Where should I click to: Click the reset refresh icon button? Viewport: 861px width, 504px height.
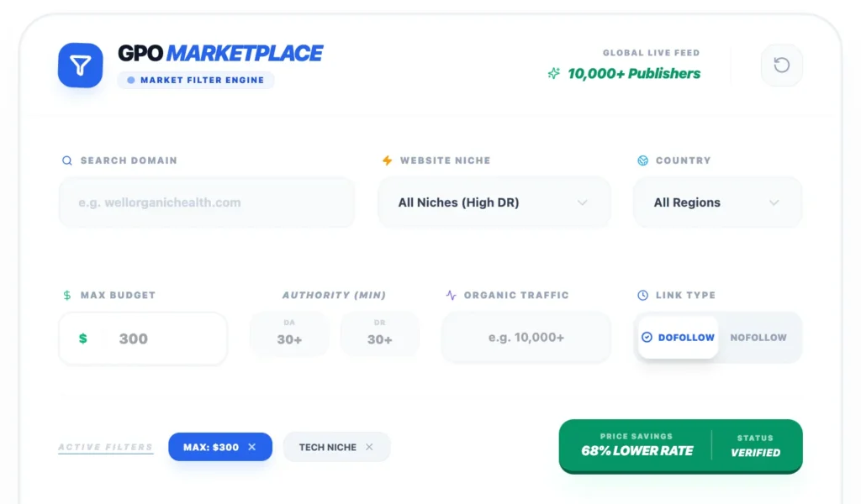click(x=782, y=66)
